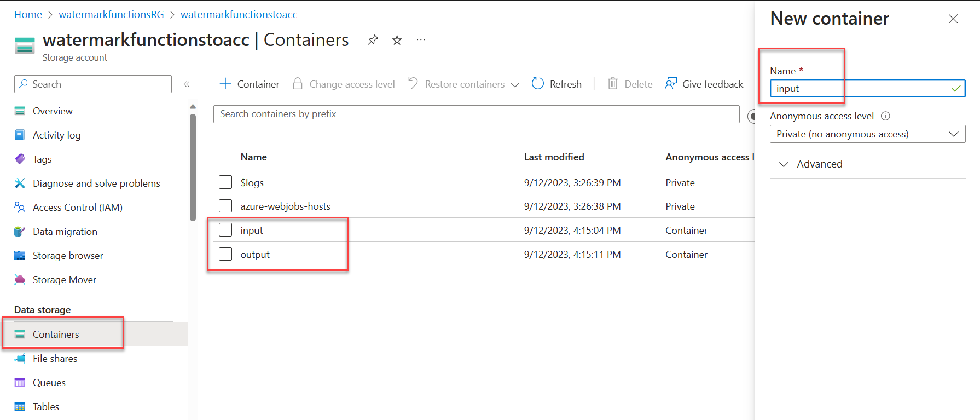Check the input container checkbox
The image size is (980, 420).
coord(225,230)
